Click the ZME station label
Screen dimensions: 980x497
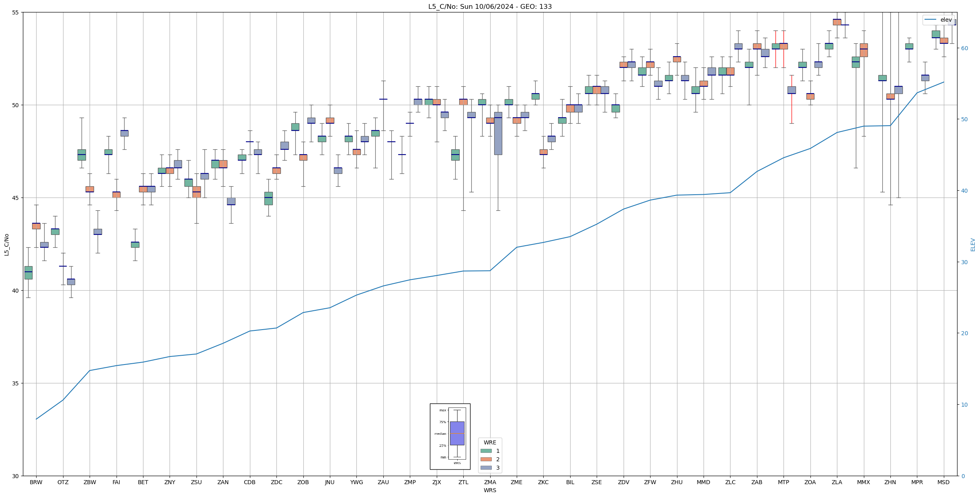[517, 482]
